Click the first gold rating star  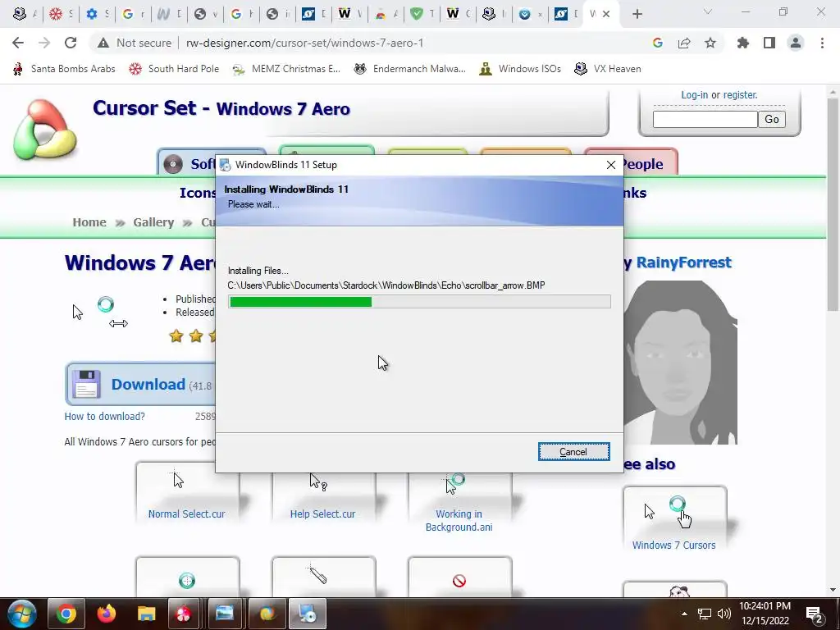[x=176, y=336]
